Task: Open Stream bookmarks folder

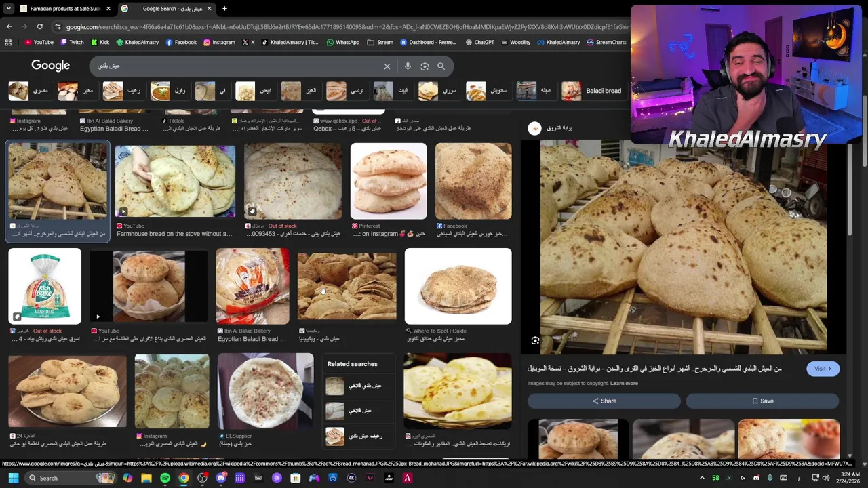Action: pyautogui.click(x=380, y=42)
